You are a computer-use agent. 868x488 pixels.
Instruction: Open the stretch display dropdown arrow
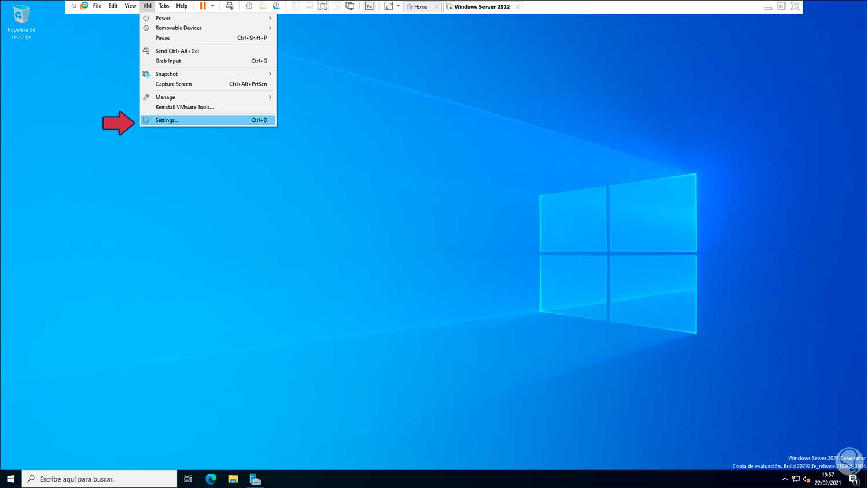(x=398, y=6)
